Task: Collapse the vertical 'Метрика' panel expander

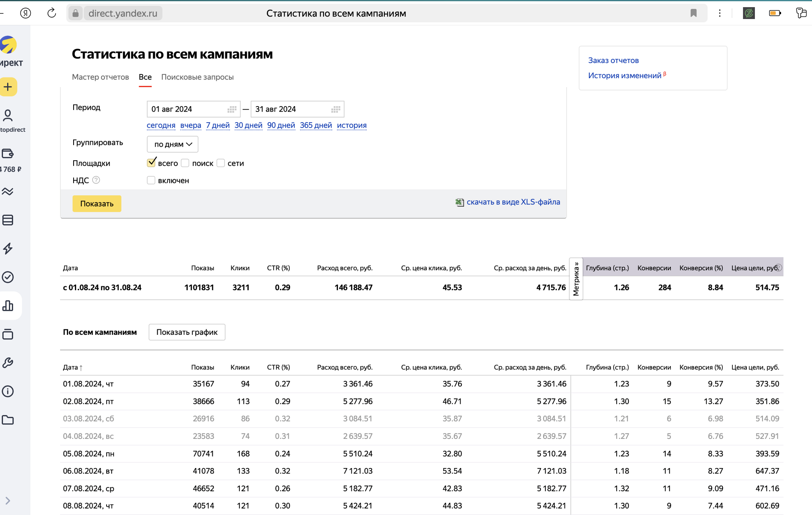Action: (x=576, y=279)
